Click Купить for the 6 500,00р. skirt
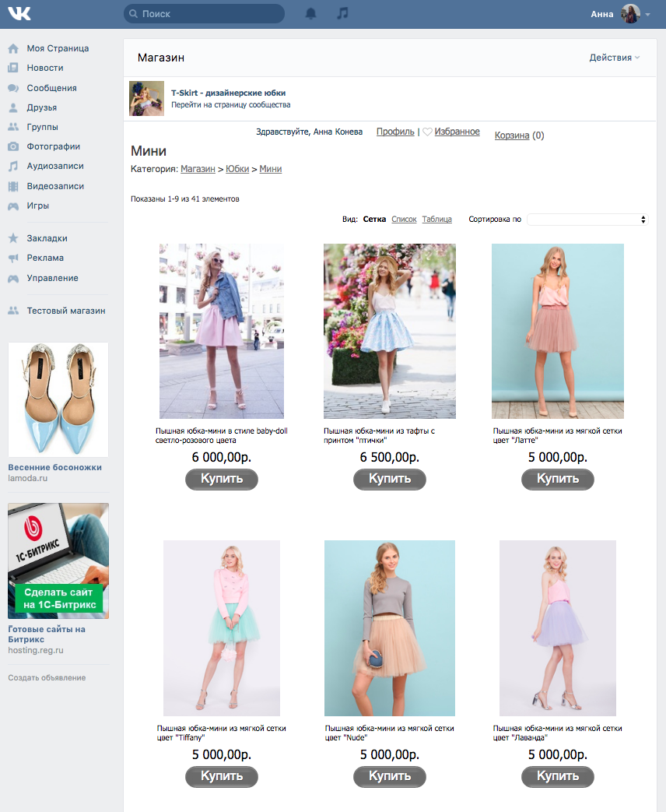The width and height of the screenshot is (666, 812). click(x=390, y=479)
